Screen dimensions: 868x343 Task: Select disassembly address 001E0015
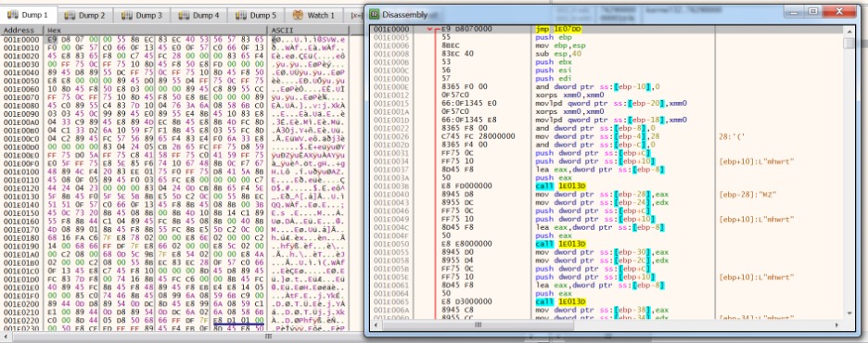[391, 104]
